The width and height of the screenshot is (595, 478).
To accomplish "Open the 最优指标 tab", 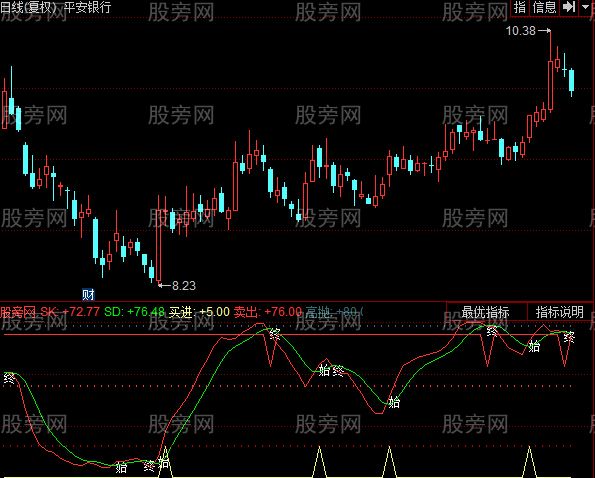I will 486,312.
